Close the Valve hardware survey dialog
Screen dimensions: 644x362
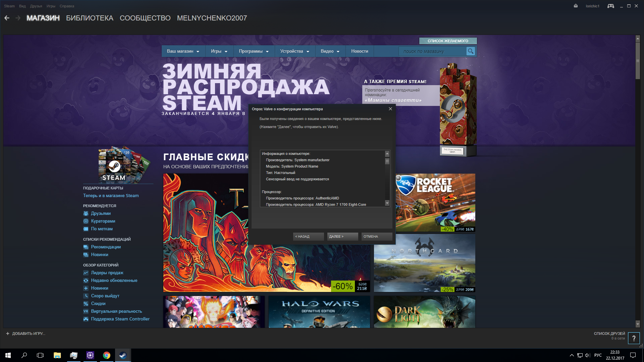(390, 109)
